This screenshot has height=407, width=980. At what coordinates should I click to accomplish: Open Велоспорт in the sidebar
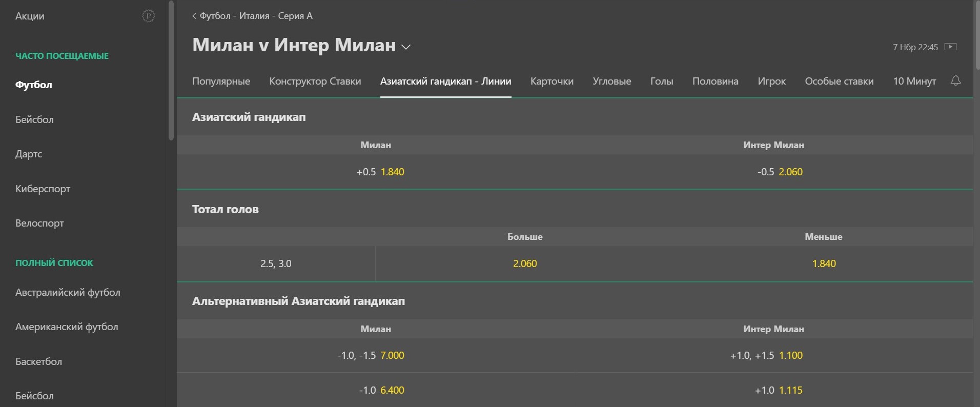39,223
